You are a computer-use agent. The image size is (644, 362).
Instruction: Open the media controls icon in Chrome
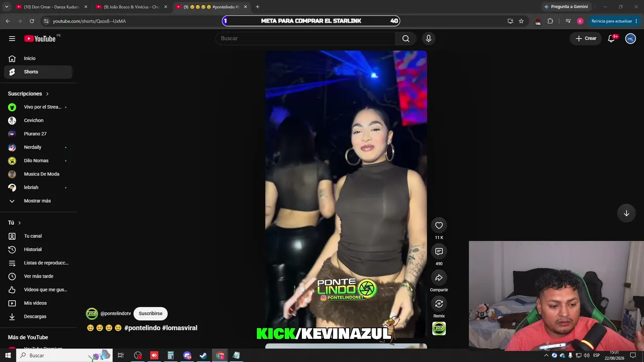click(x=568, y=21)
